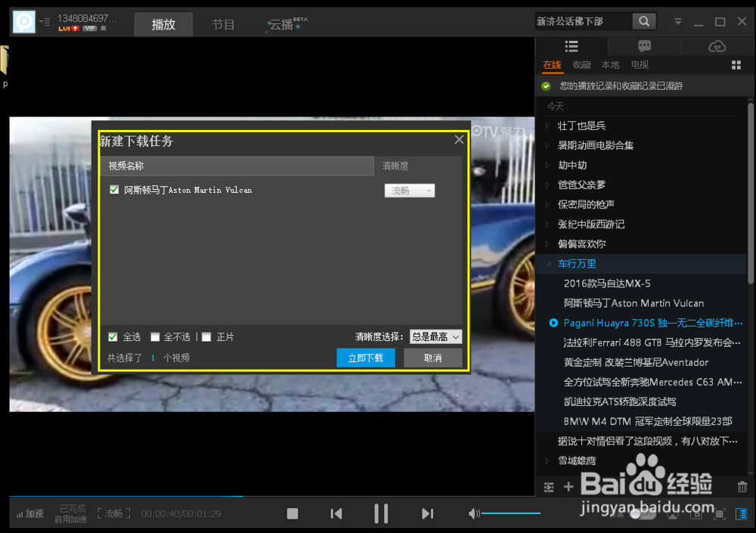Expand the 爸爸父亲爹 group
Screen dimensions: 756x533
tap(547, 184)
